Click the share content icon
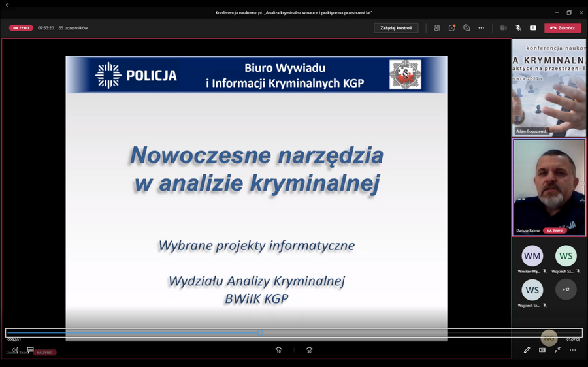This screenshot has width=588, height=367. coord(532,28)
